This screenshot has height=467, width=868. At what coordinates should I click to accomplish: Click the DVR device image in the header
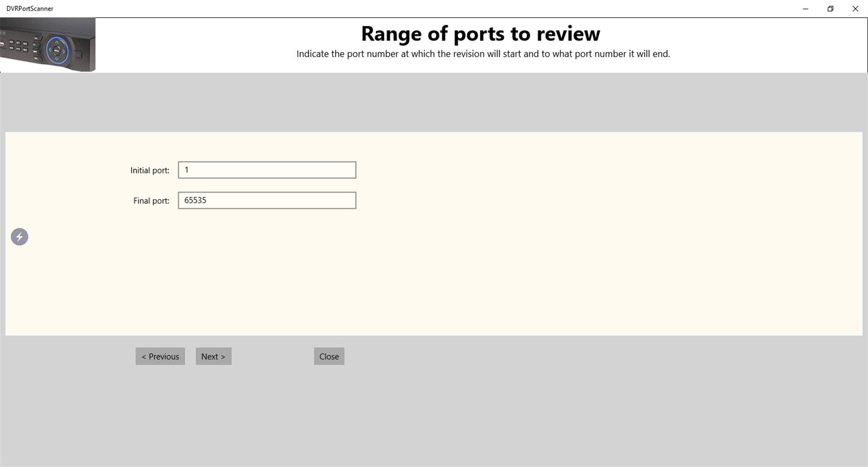pos(48,44)
